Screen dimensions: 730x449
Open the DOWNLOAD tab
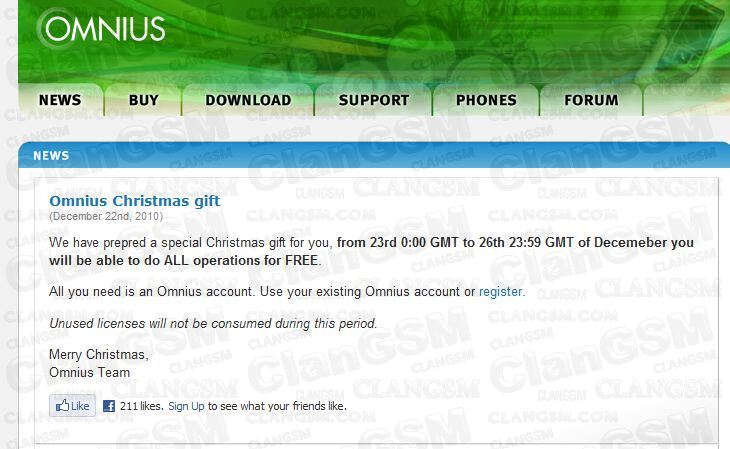click(x=248, y=100)
